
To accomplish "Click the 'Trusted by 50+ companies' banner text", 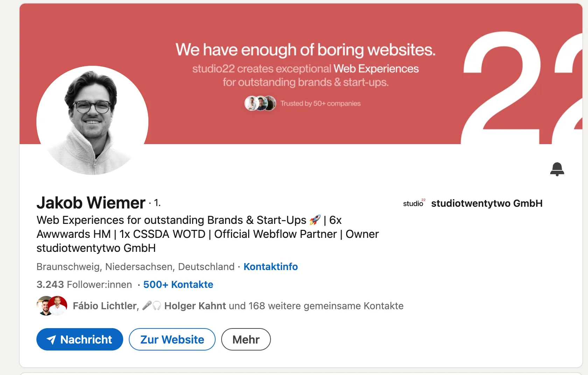I will pyautogui.click(x=320, y=104).
